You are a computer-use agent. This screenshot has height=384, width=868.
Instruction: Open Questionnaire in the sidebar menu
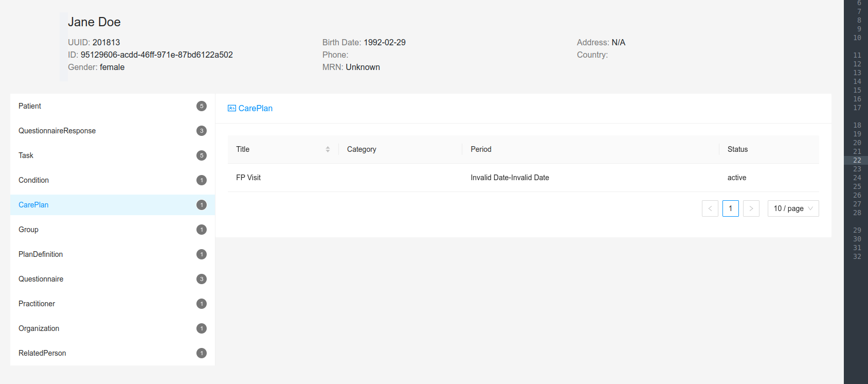pos(113,279)
